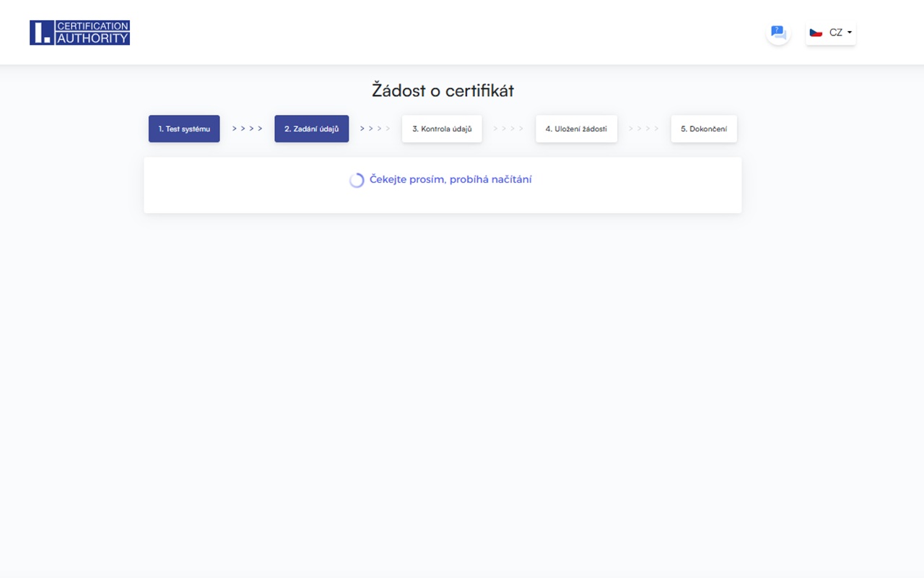Select step 2. Zadání údajů
This screenshot has width=924, height=578.
point(311,129)
